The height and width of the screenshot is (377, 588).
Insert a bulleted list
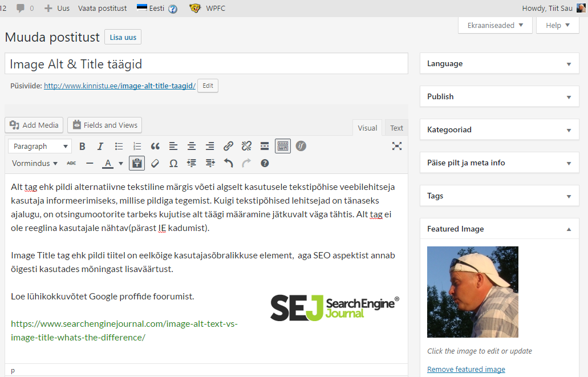[119, 147]
